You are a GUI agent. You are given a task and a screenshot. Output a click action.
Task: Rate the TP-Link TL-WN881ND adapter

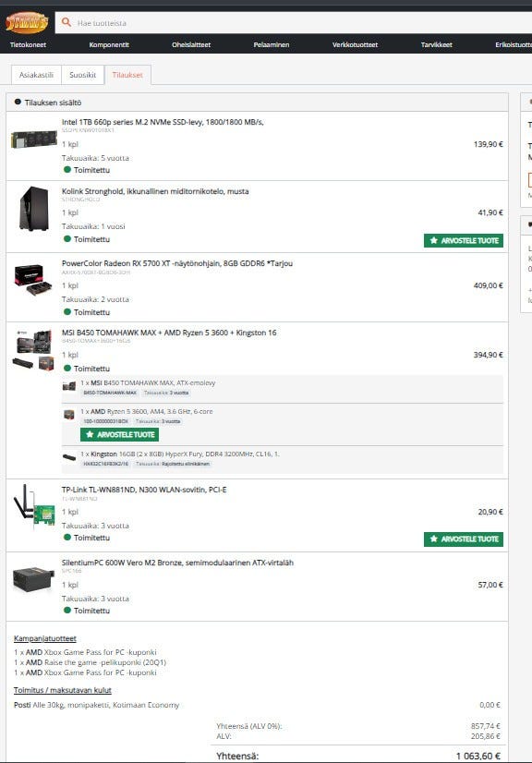tap(464, 539)
